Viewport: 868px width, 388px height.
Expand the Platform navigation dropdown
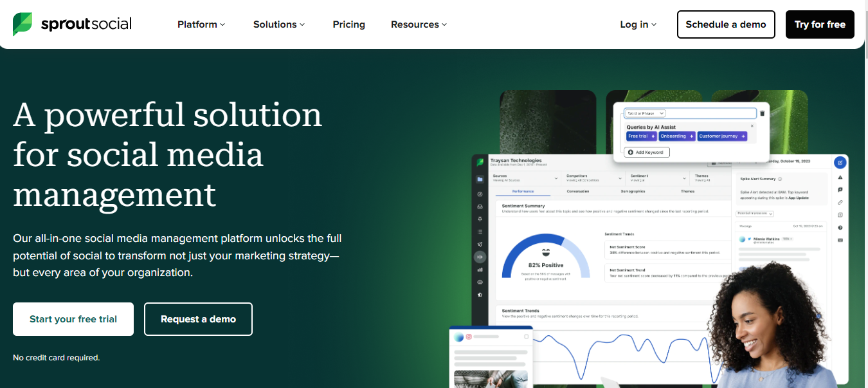point(201,24)
